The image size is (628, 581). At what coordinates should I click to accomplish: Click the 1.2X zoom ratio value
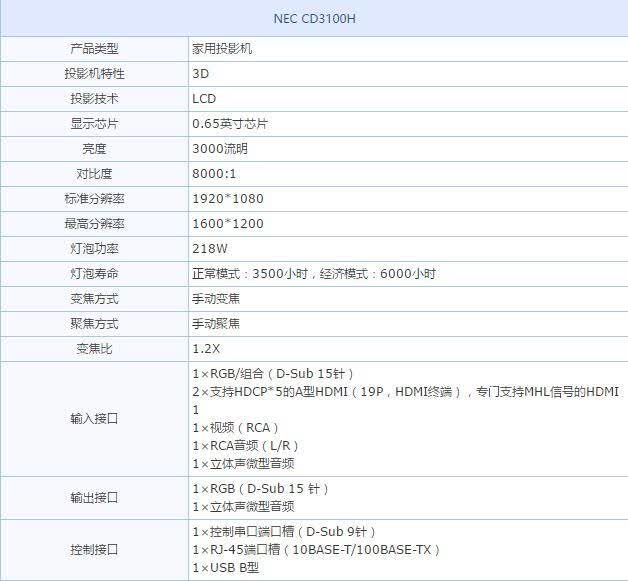pyautogui.click(x=206, y=349)
